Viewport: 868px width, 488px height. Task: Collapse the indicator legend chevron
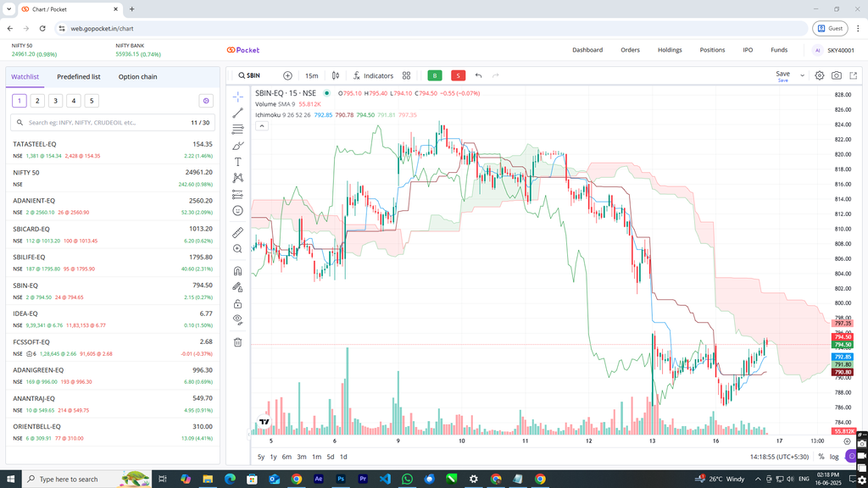click(x=262, y=126)
